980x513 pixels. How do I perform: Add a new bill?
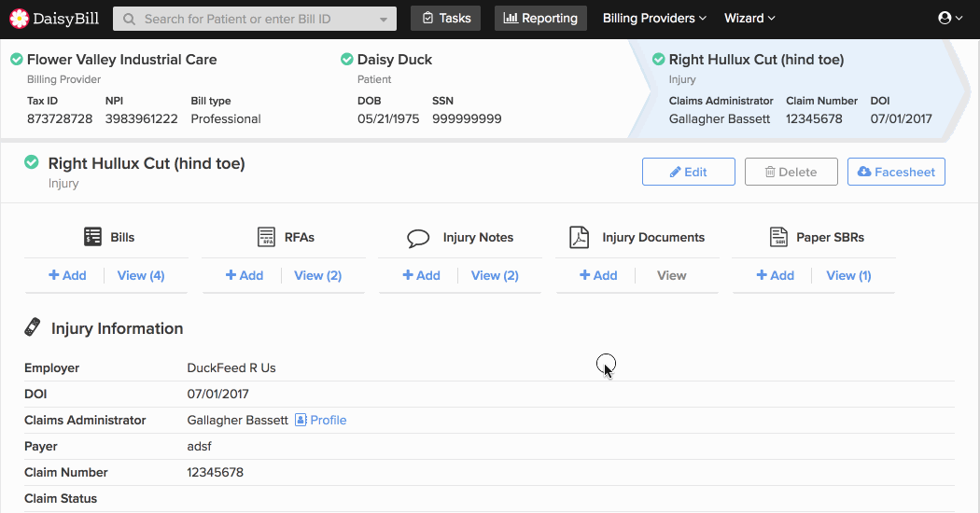[x=67, y=275]
